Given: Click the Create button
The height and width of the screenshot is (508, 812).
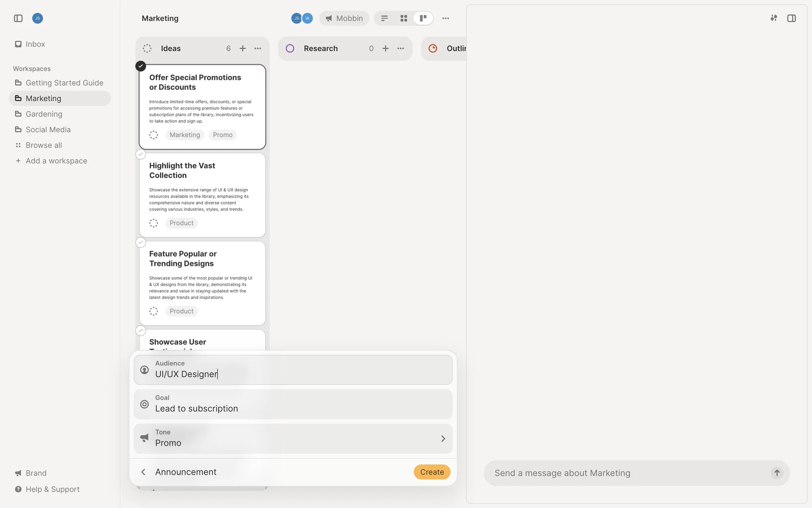Looking at the screenshot, I should click(x=432, y=472).
